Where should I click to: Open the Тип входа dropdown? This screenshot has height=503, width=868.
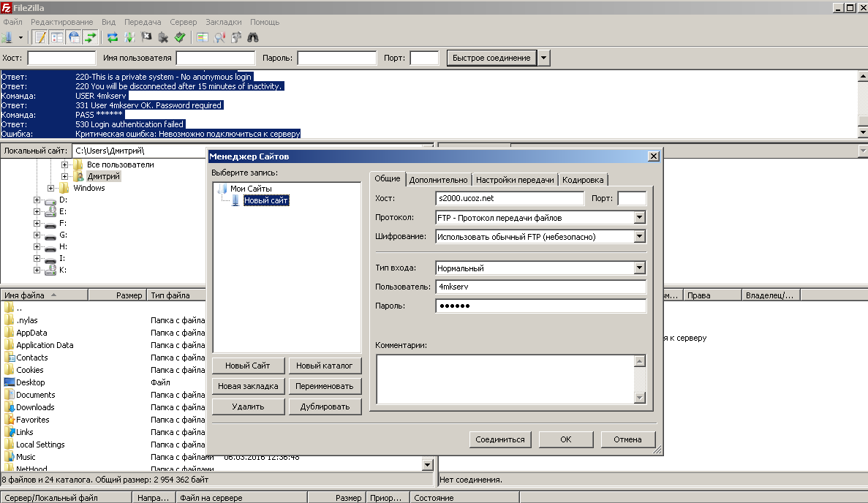coord(639,268)
